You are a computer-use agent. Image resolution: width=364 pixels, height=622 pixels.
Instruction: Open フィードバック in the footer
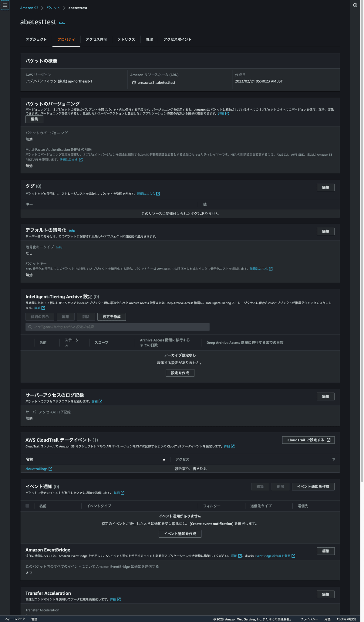click(x=15, y=619)
